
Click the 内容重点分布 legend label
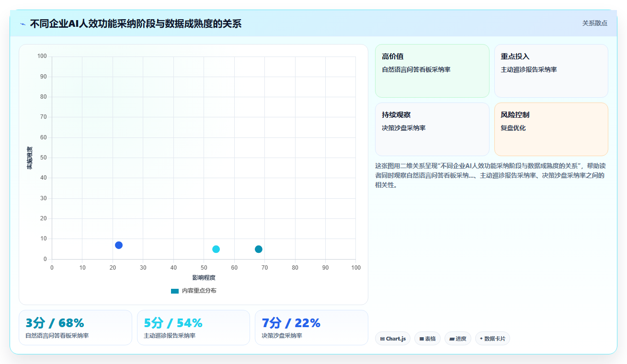pyautogui.click(x=199, y=291)
